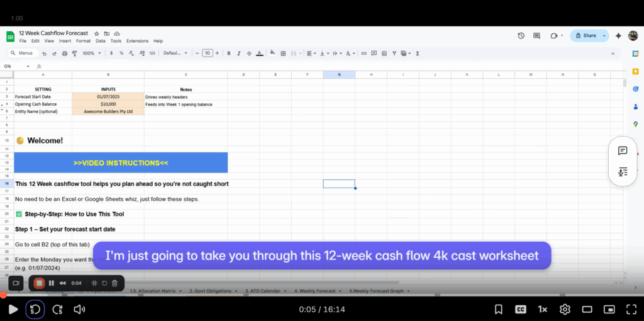This screenshot has height=321, width=644.
Task: Open version history clock icon
Action: coord(521,36)
